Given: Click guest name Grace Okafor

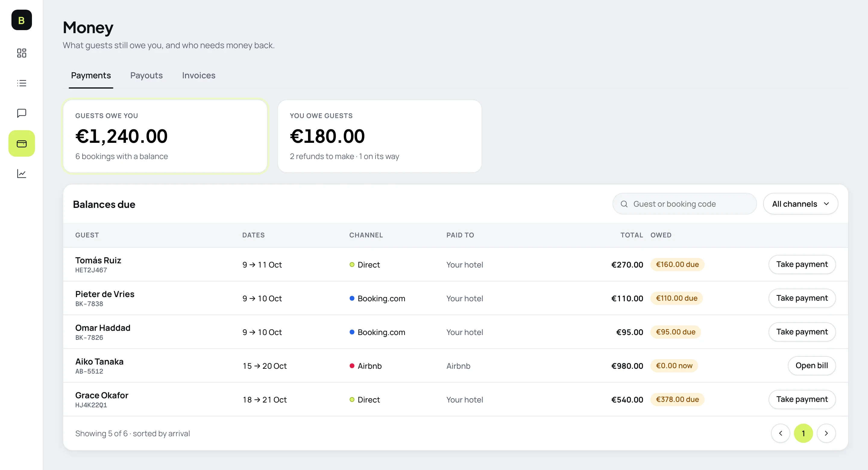Looking at the screenshot, I should click(x=102, y=395).
